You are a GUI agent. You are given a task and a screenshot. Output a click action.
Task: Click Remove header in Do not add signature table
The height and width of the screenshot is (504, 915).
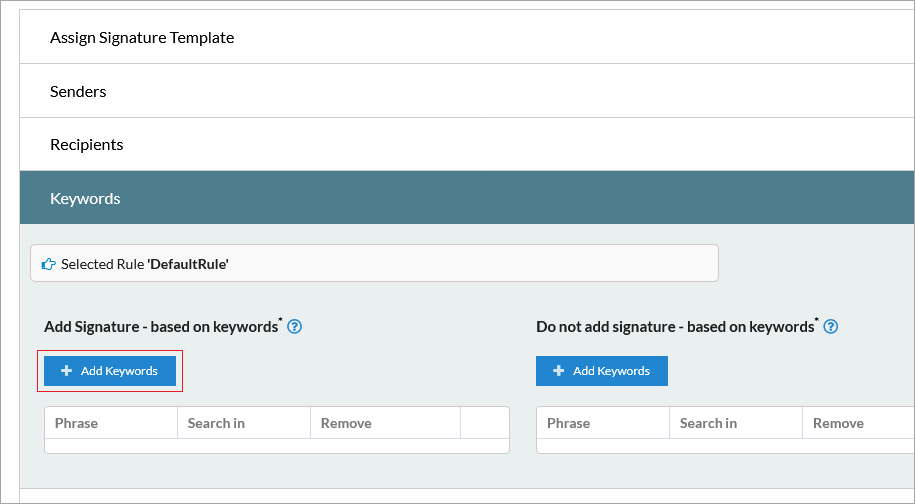[838, 423]
